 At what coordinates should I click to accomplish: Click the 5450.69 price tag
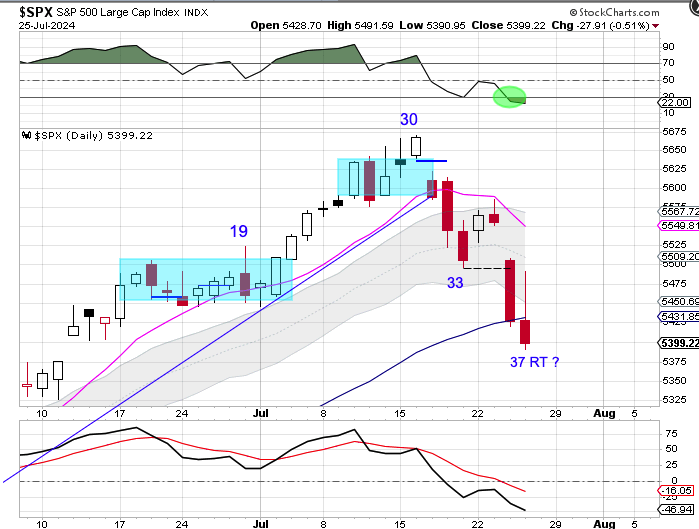(679, 302)
